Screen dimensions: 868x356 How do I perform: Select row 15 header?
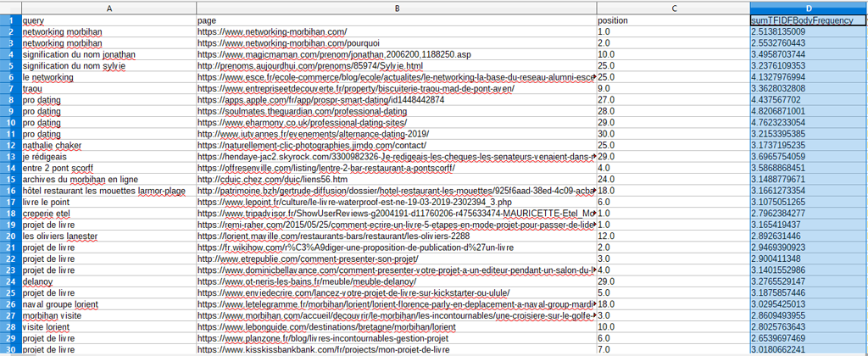pos(10,180)
